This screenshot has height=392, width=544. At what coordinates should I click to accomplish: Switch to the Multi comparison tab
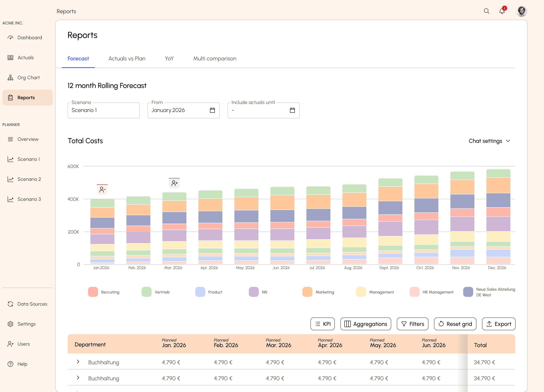(215, 59)
